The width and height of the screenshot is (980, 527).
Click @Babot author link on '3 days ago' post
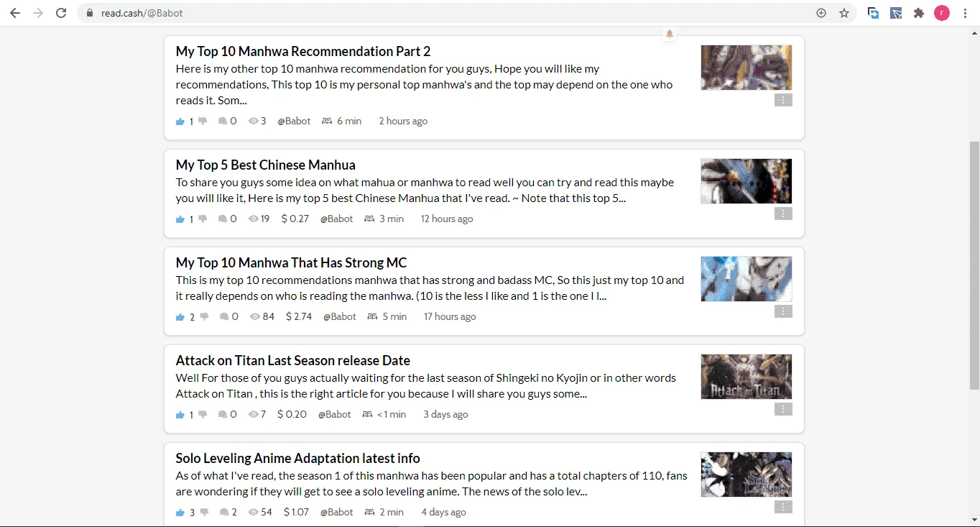click(x=334, y=414)
